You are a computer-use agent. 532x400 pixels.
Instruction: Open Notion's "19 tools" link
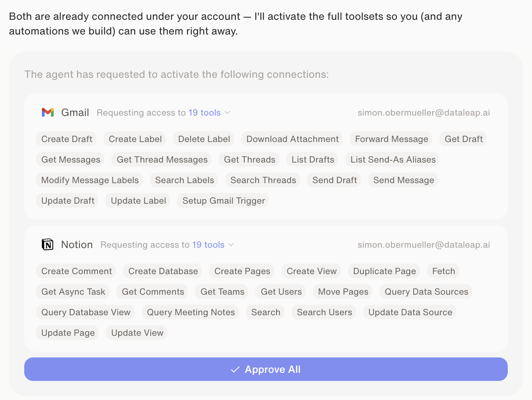(x=208, y=245)
